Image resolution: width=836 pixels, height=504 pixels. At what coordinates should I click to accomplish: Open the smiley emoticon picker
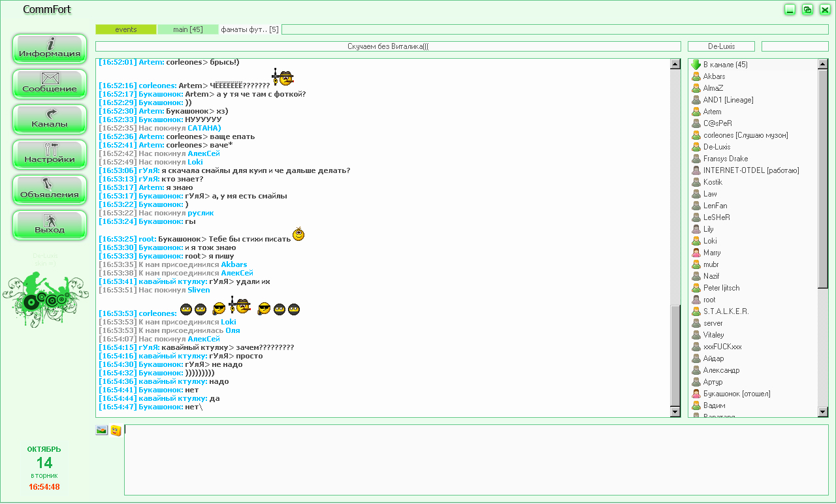tap(116, 430)
